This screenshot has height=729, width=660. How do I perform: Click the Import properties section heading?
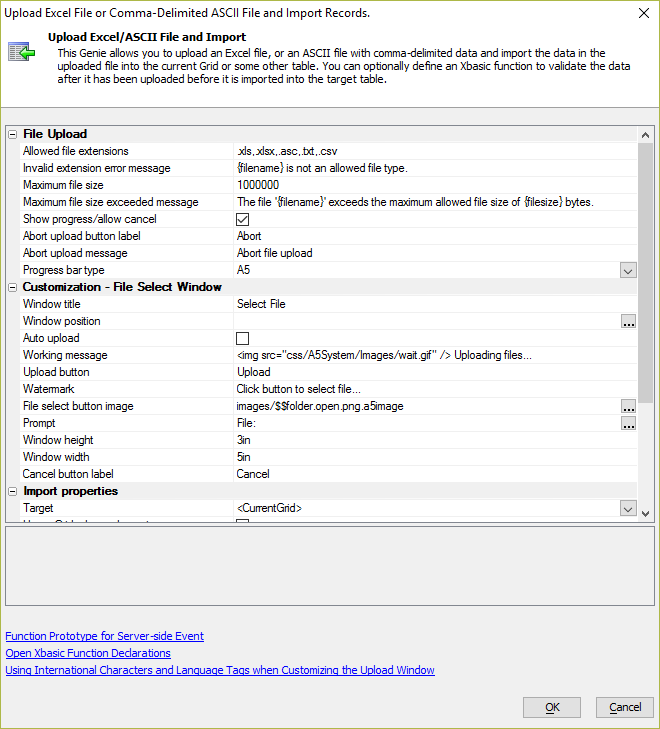pyautogui.click(x=71, y=491)
